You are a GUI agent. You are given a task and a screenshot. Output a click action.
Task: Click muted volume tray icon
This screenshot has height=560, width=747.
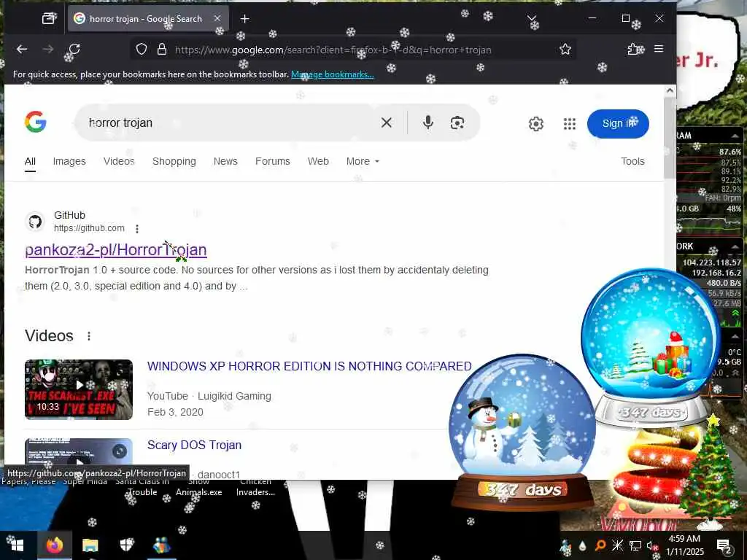(x=651, y=545)
